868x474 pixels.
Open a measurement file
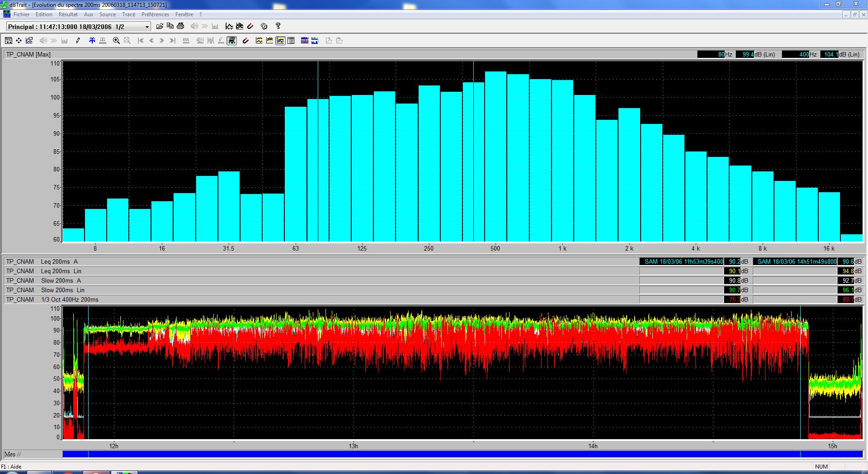pyautogui.click(x=160, y=26)
